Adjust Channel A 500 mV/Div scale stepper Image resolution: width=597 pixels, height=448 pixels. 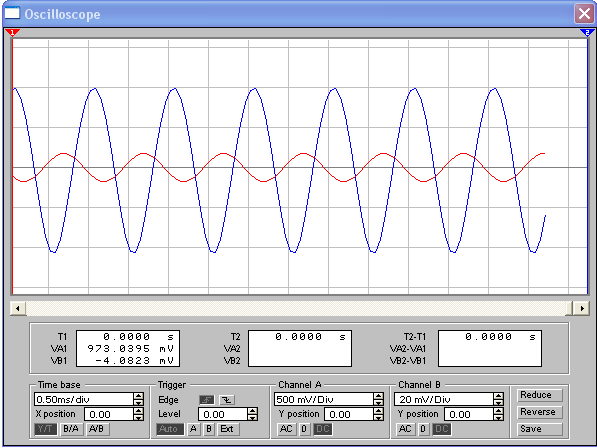[378, 399]
